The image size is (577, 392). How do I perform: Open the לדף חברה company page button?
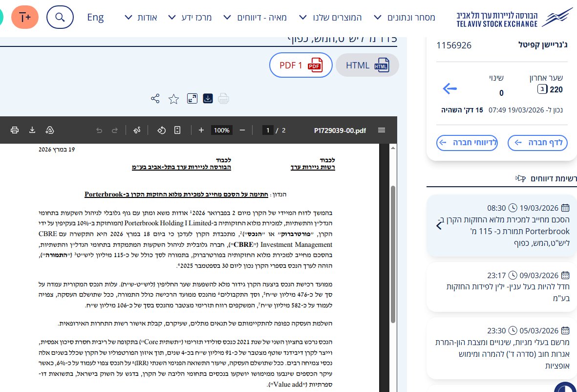[x=537, y=142]
